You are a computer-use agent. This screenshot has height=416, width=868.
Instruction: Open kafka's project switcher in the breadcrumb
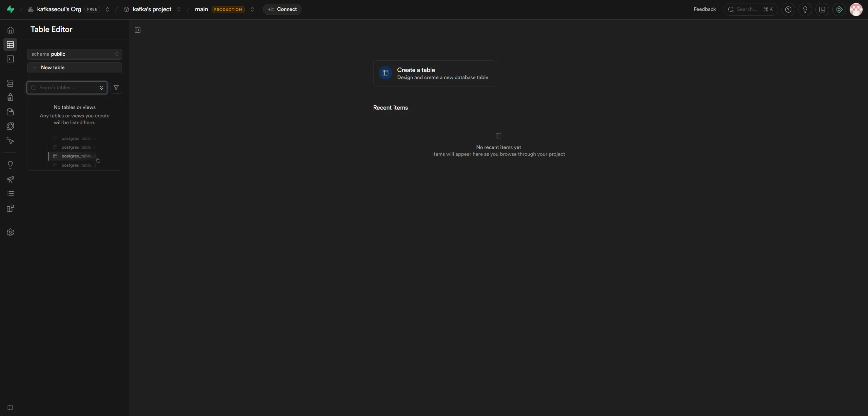[x=179, y=9]
